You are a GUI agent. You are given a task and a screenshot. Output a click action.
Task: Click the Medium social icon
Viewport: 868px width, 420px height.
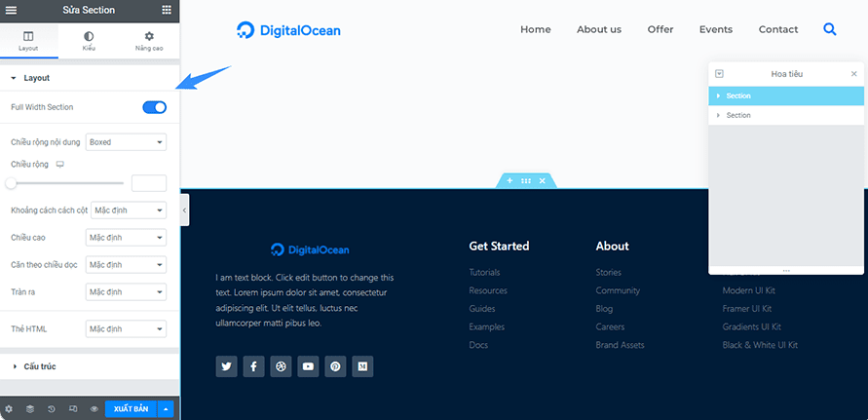(x=362, y=366)
